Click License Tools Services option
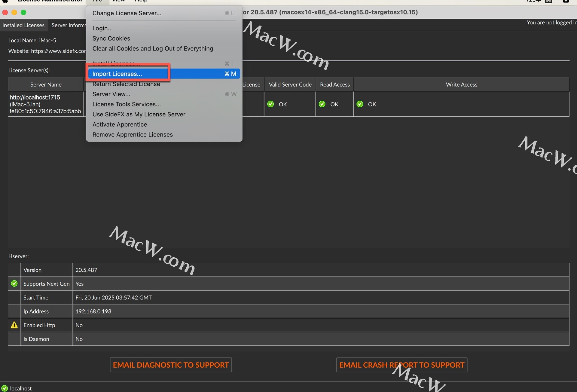Screen dimensions: 577x392 (127, 104)
